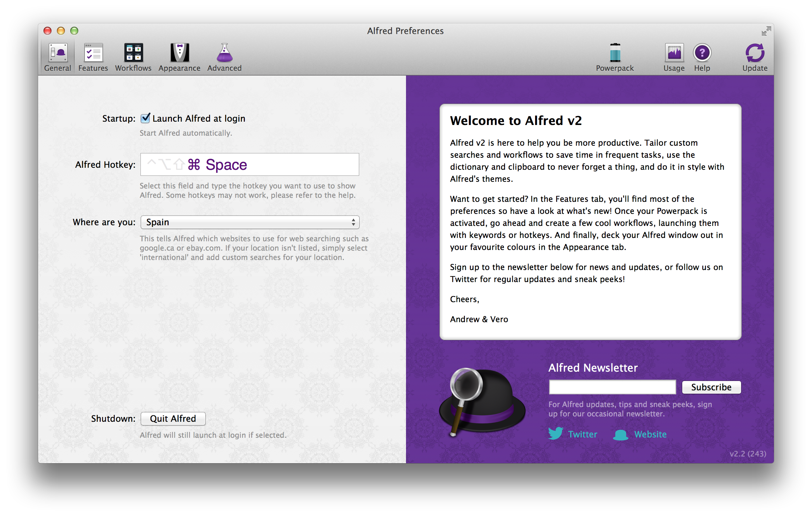The width and height of the screenshot is (812, 516).
Task: Show the Usage graph icon
Action: [x=674, y=53]
